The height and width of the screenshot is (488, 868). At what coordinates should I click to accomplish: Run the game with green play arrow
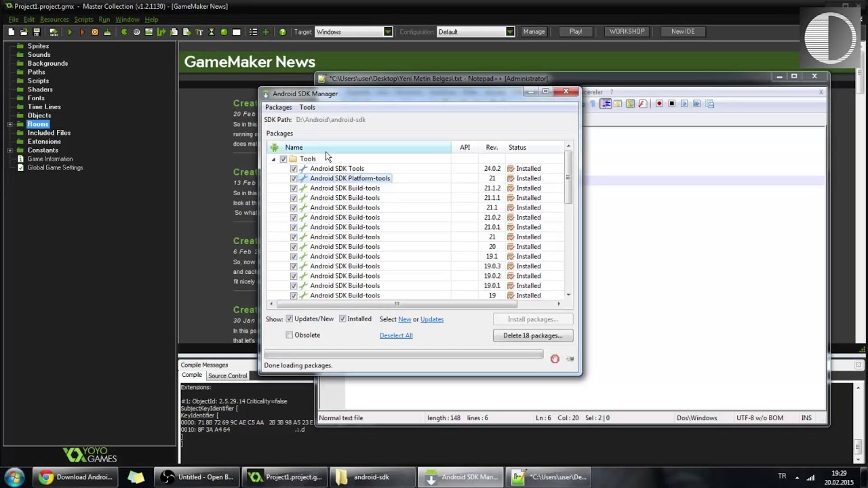69,32
